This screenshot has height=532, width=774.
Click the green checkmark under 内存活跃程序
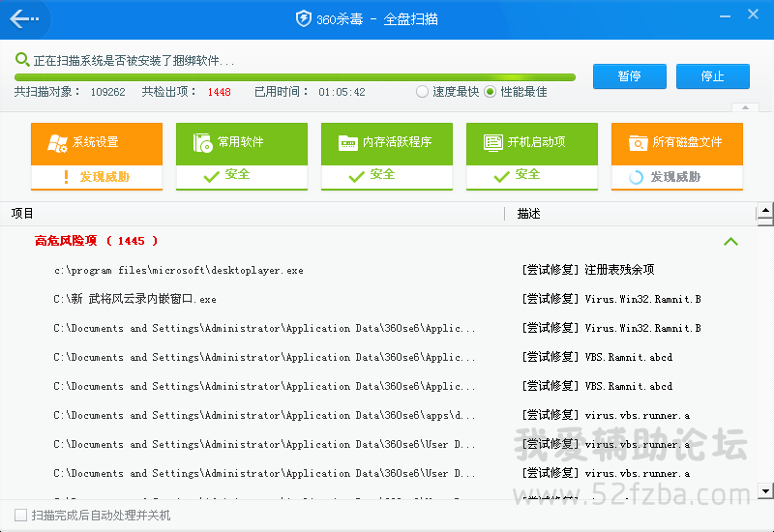[x=356, y=176]
